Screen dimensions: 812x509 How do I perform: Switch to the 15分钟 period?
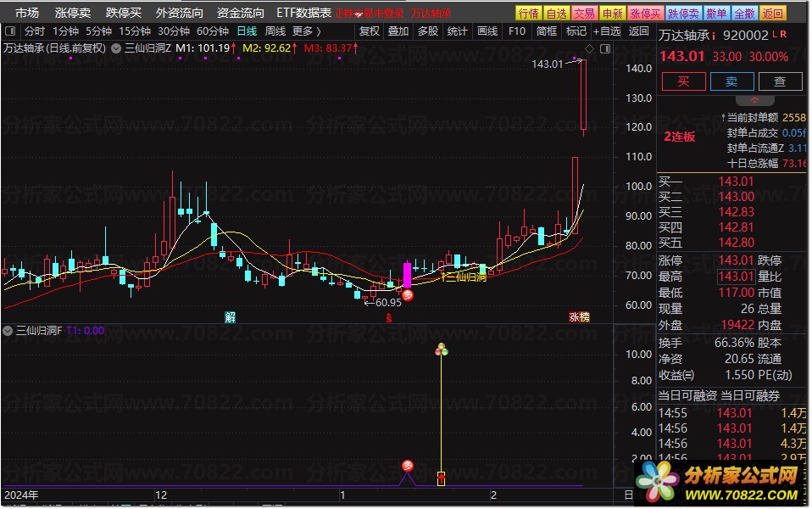point(135,31)
